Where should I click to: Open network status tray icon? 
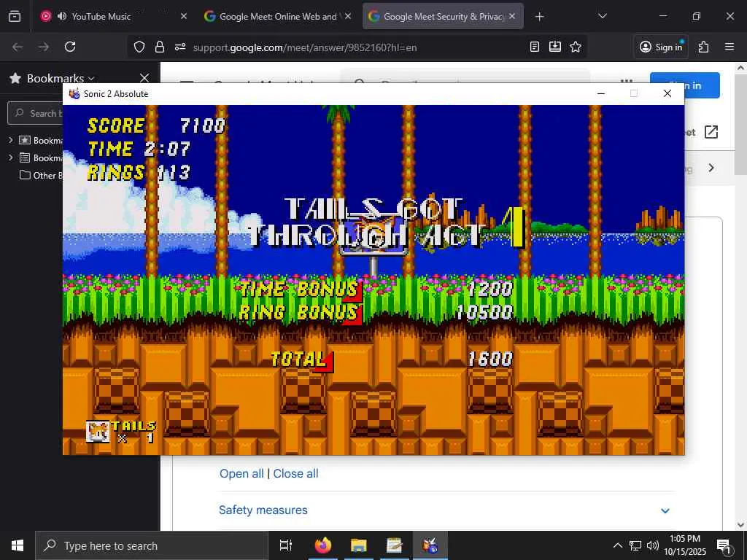pyautogui.click(x=635, y=545)
